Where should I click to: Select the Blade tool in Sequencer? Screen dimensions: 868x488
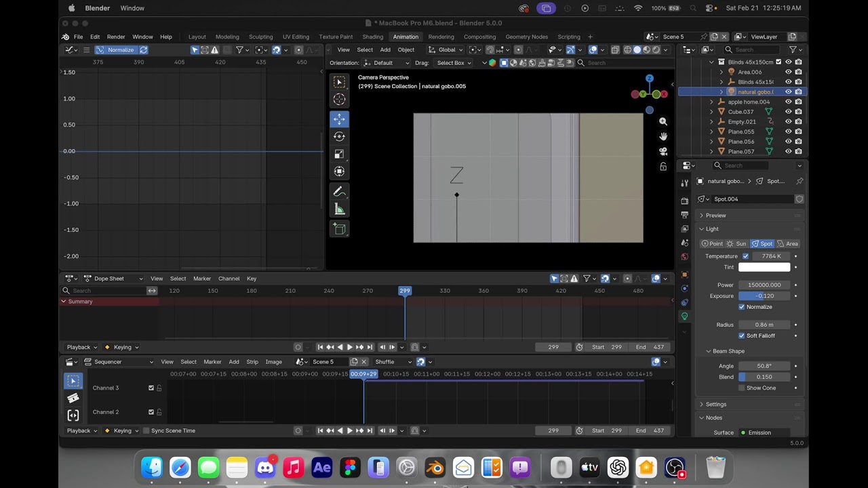coord(73,398)
